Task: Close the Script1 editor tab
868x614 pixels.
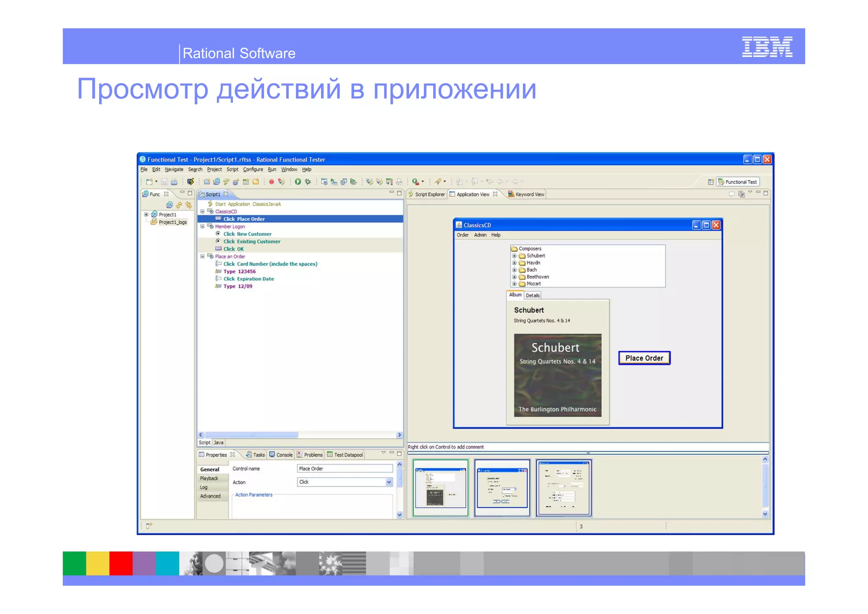Action: tap(226, 194)
